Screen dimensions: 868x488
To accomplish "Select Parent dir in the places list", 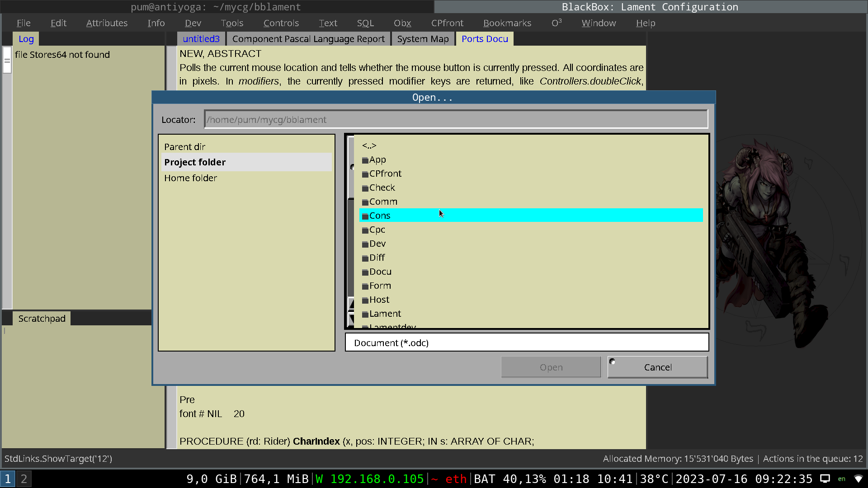I will 184,147.
